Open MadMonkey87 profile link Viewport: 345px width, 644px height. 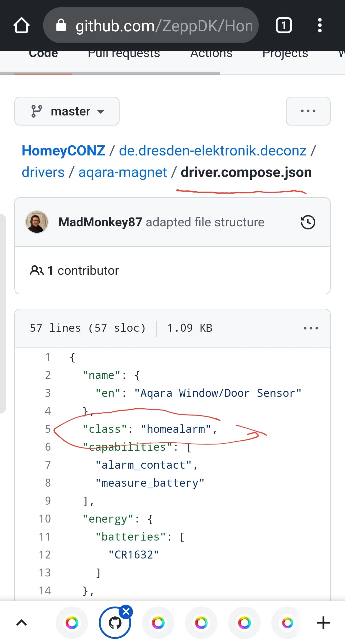coord(100,222)
